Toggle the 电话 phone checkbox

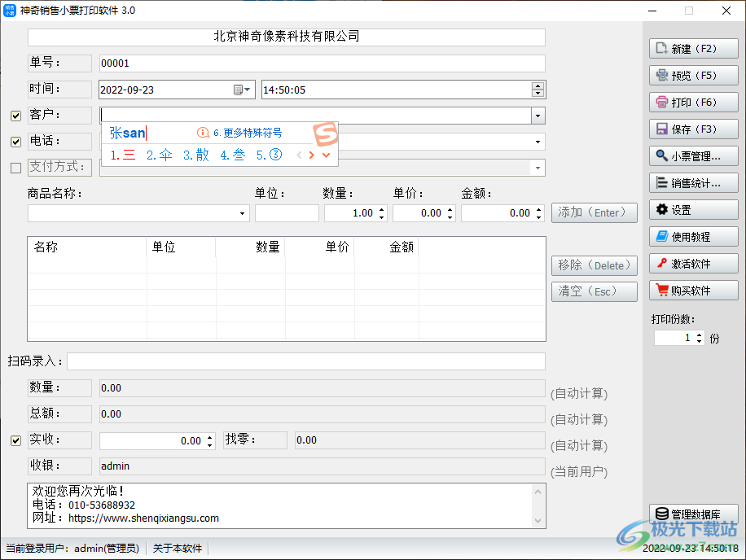(x=15, y=142)
